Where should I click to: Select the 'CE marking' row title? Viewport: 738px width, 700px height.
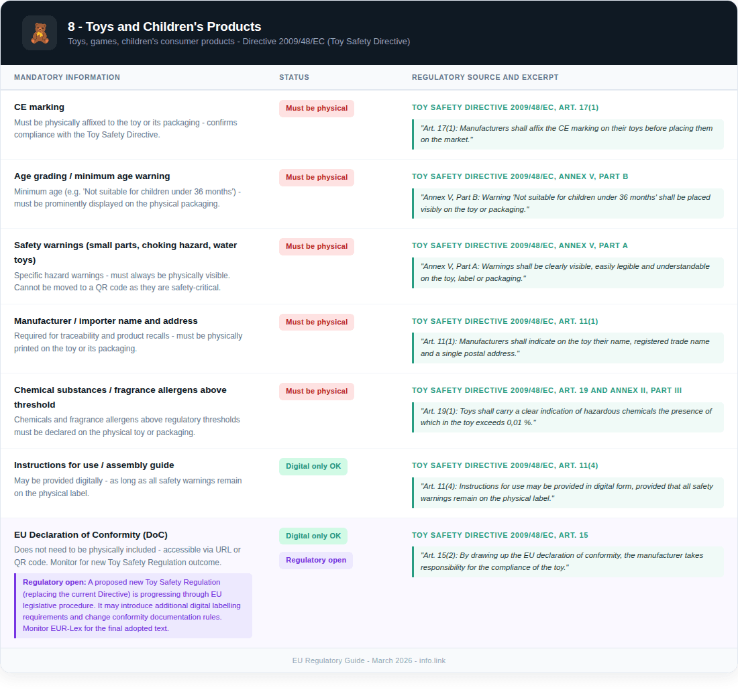[39, 107]
